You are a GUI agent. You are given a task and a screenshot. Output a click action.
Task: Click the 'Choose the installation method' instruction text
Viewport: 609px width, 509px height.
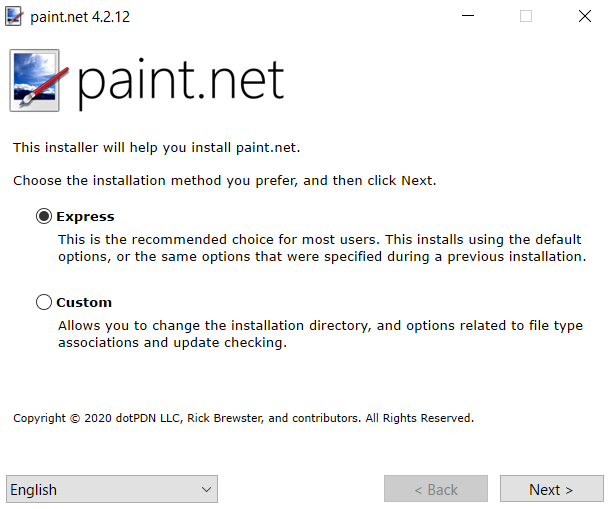(224, 181)
